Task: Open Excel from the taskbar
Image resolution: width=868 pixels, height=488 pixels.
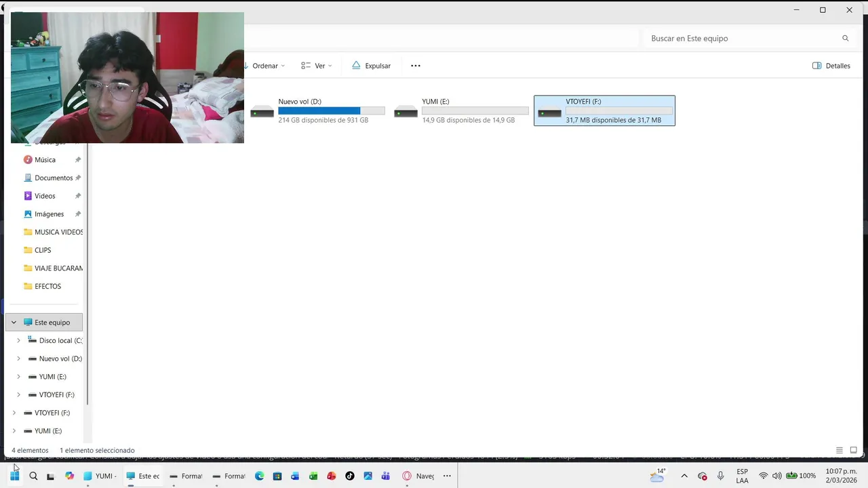Action: tap(313, 476)
